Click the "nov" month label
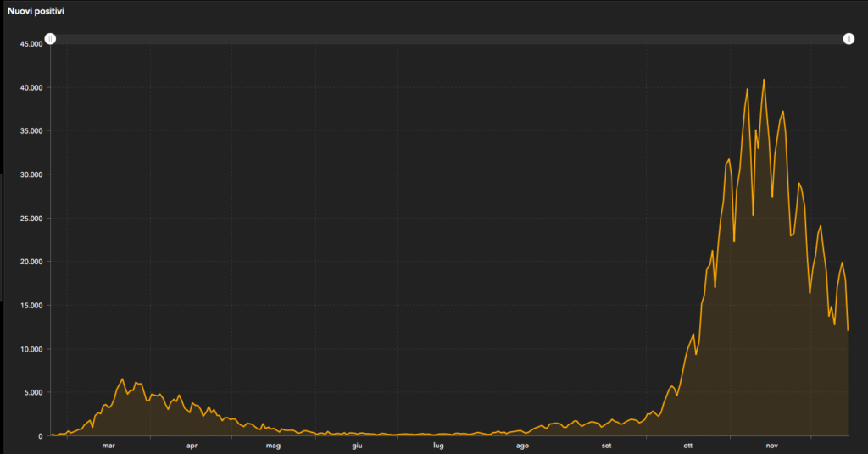Screen dimensions: 868x454 771,445
